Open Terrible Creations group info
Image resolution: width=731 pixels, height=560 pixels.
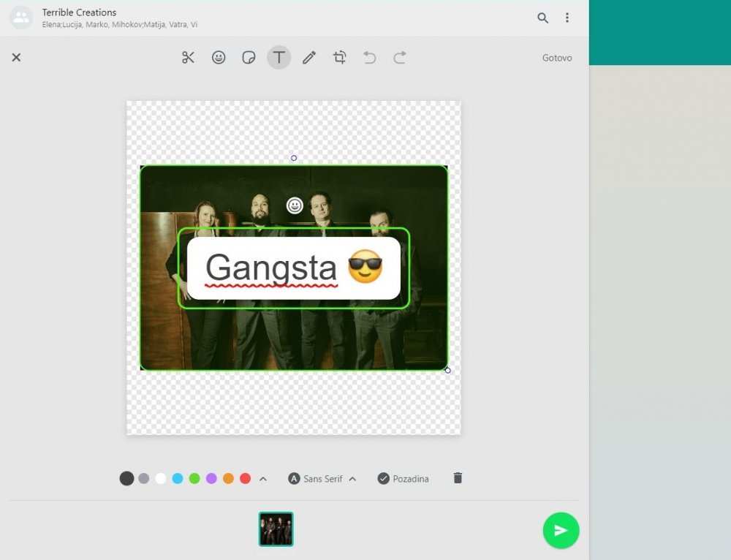[x=79, y=12]
